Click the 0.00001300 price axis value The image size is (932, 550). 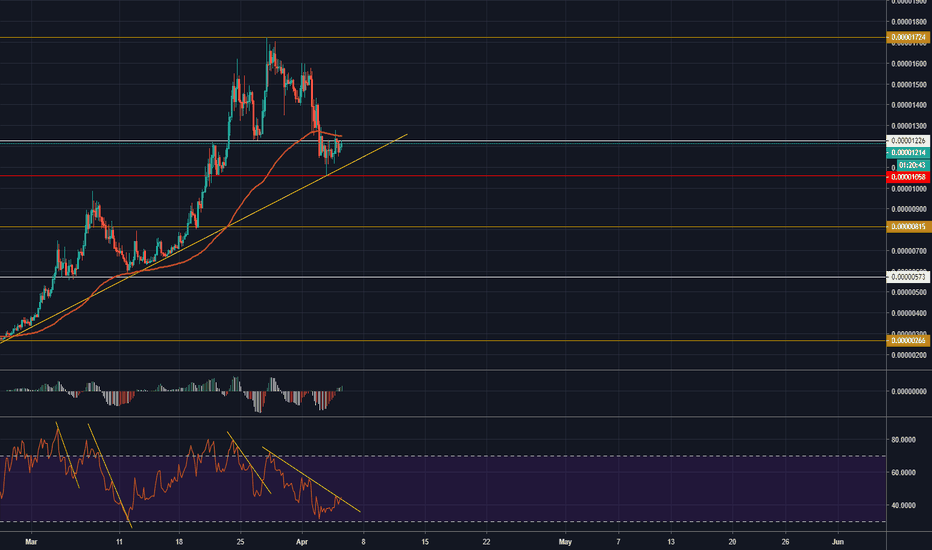[x=909, y=126]
